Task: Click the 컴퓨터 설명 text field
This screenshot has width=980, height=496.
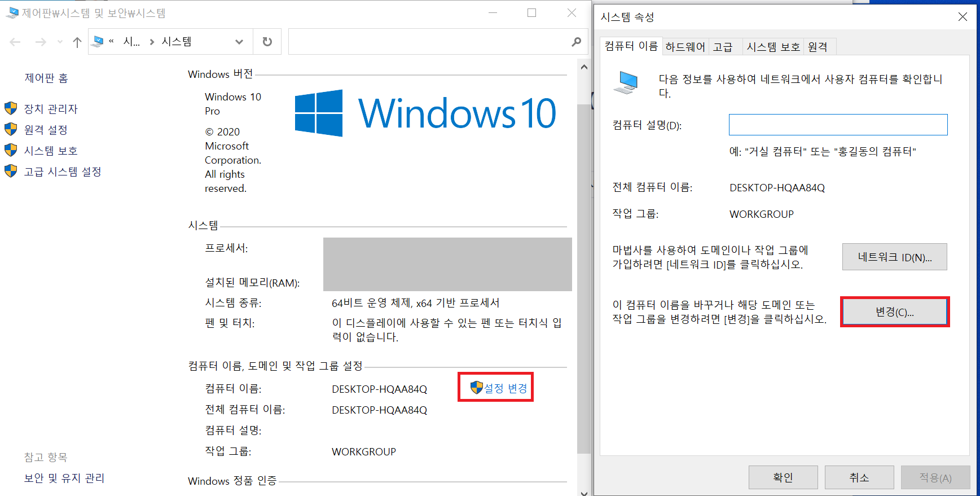Action: (838, 125)
